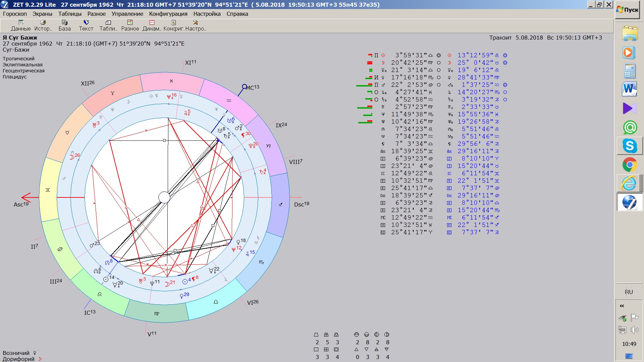Viewport: 644px width, 362px height.
Task: Click the Плацидус house system label
Action: 14,77
